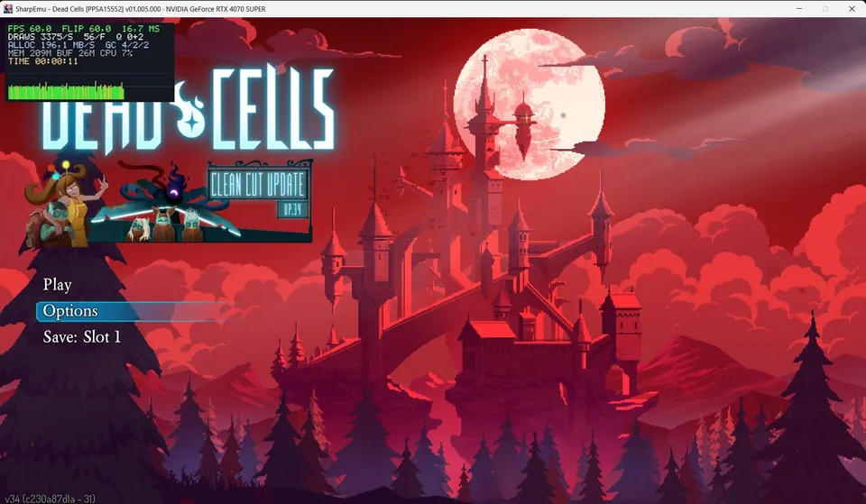Click the window title SharpEmu - Dead Cells
Viewport: 866px width, 504px height.
[141, 9]
